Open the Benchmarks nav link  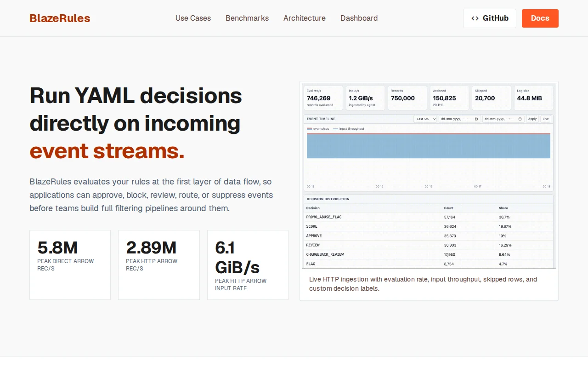pyautogui.click(x=247, y=18)
